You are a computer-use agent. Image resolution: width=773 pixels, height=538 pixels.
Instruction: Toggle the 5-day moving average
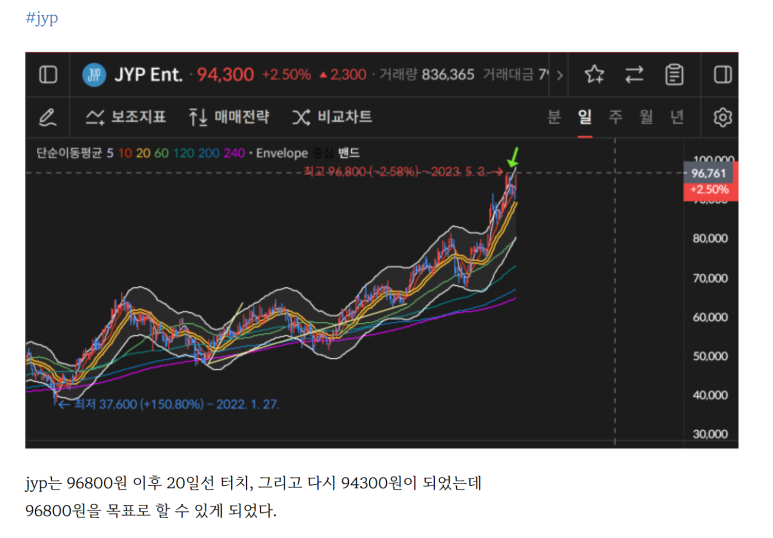coord(110,153)
